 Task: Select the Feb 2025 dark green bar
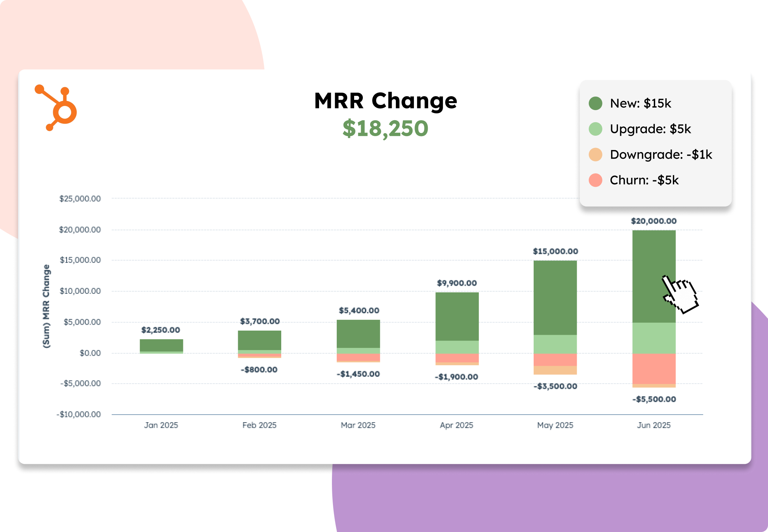point(259,340)
